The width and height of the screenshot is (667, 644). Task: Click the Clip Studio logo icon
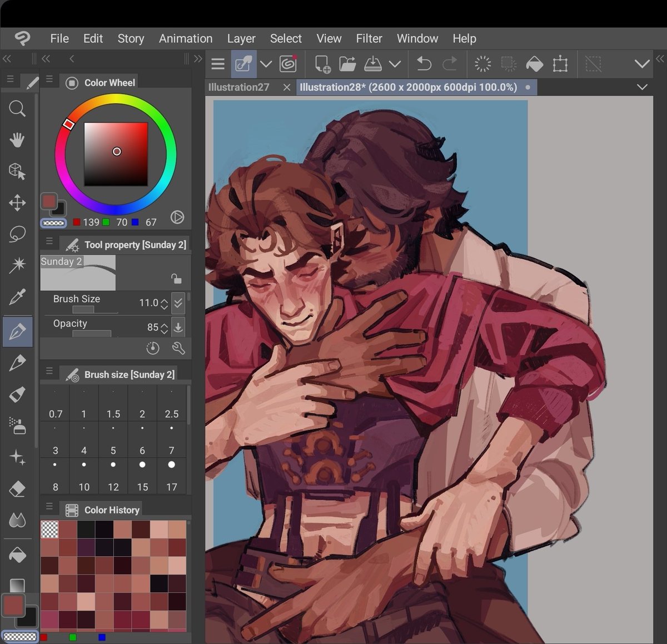point(22,38)
